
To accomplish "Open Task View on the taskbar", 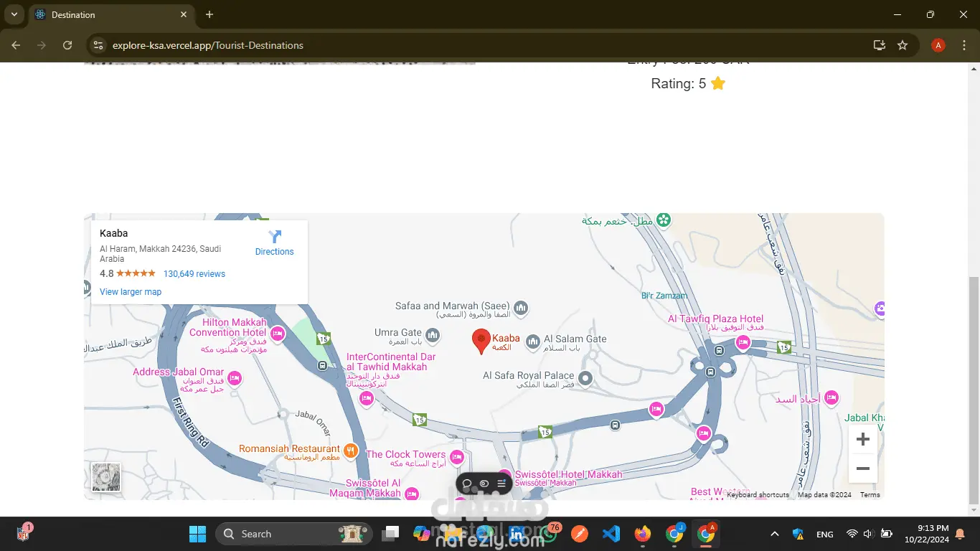I will tap(391, 534).
